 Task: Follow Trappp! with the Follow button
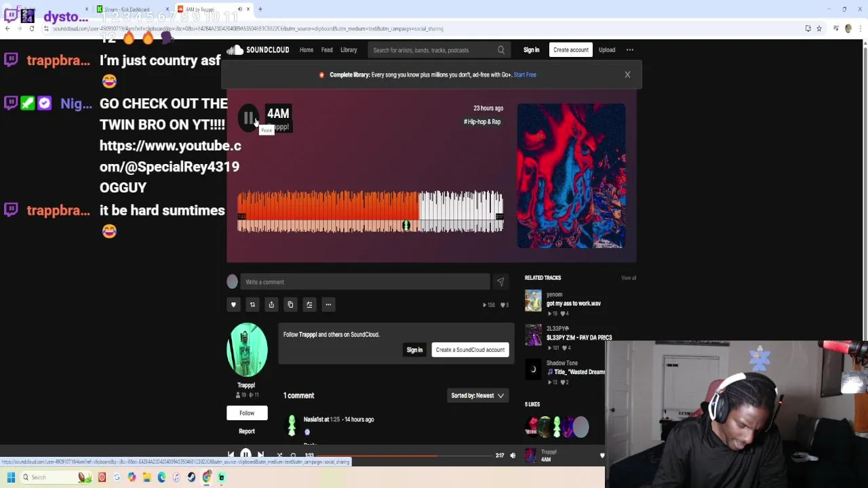(247, 413)
